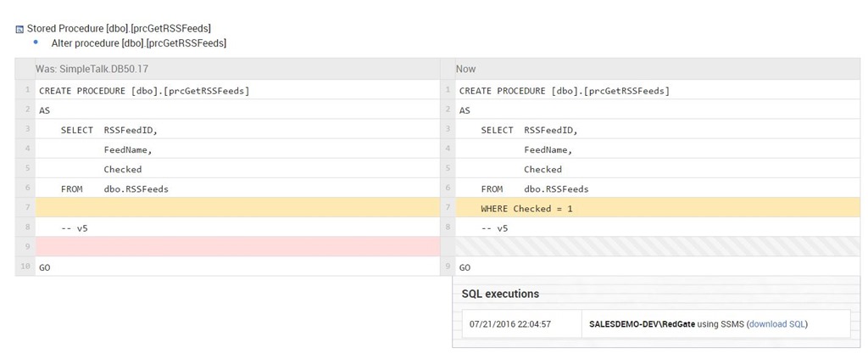Click Alter procedure [dbo].[prcGetRSSFeeds] entry
The height and width of the screenshot is (359, 868).
(x=139, y=42)
